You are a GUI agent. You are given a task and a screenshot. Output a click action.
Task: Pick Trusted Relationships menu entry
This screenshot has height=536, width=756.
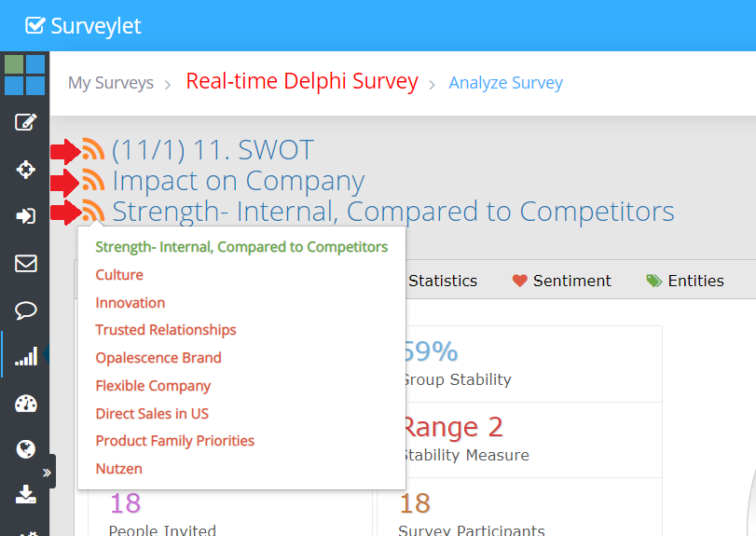click(166, 330)
